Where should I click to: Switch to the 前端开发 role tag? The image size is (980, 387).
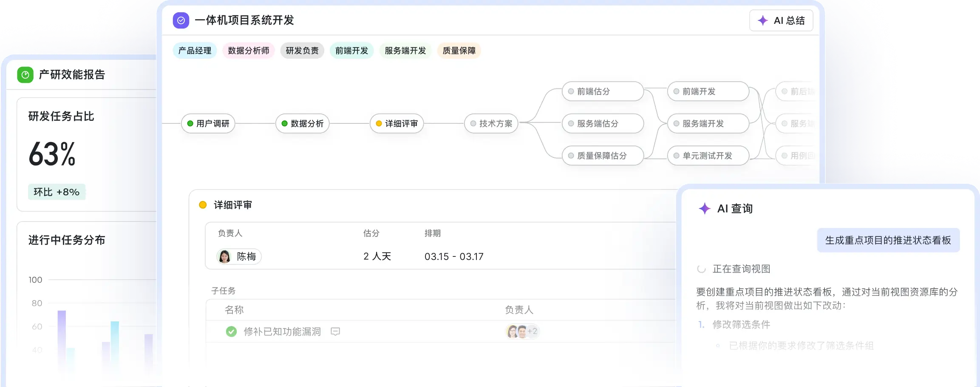[x=351, y=51]
